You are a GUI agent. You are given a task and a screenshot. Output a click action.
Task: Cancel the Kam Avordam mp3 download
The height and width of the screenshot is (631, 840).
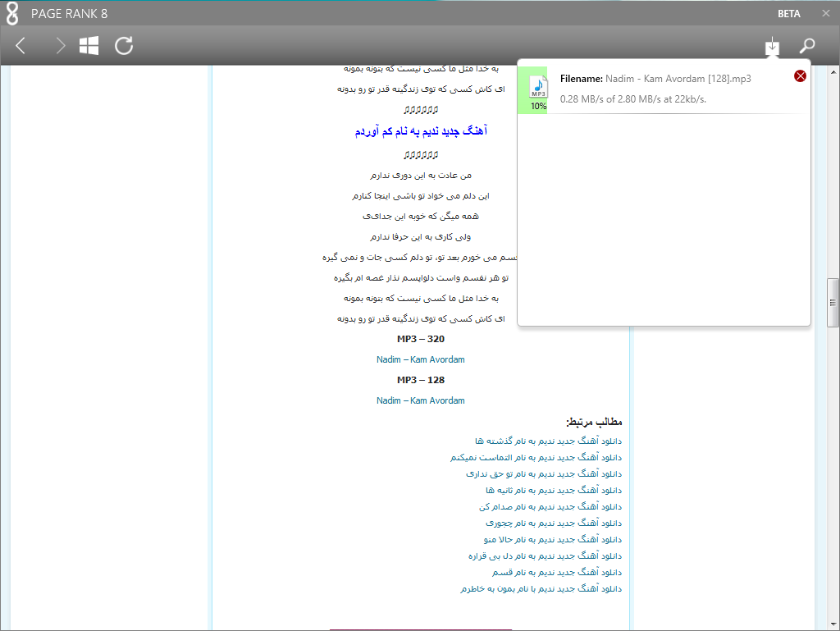[800, 76]
